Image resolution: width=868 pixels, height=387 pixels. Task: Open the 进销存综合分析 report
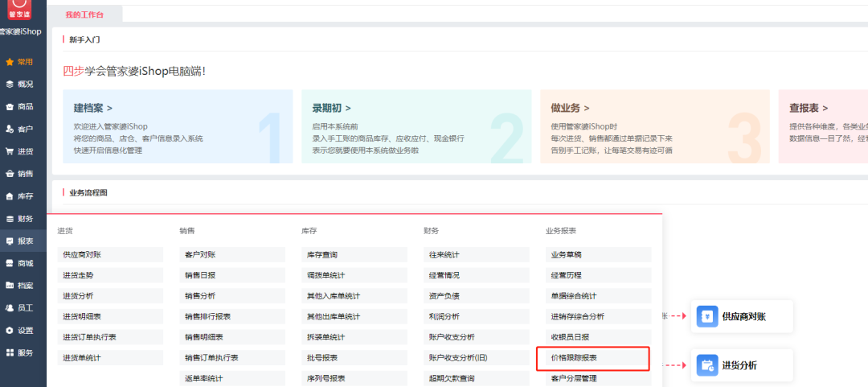pyautogui.click(x=599, y=316)
